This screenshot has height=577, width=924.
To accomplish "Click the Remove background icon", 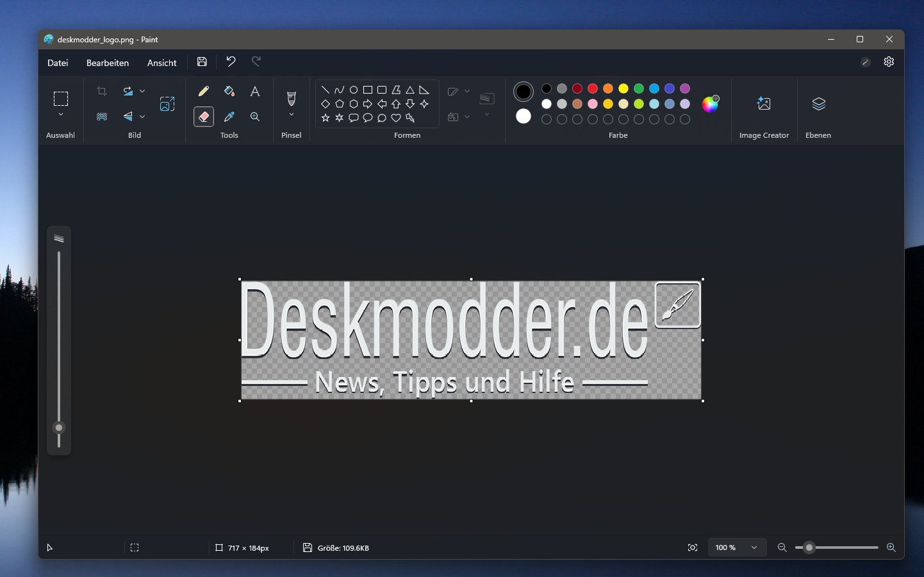I will click(102, 117).
